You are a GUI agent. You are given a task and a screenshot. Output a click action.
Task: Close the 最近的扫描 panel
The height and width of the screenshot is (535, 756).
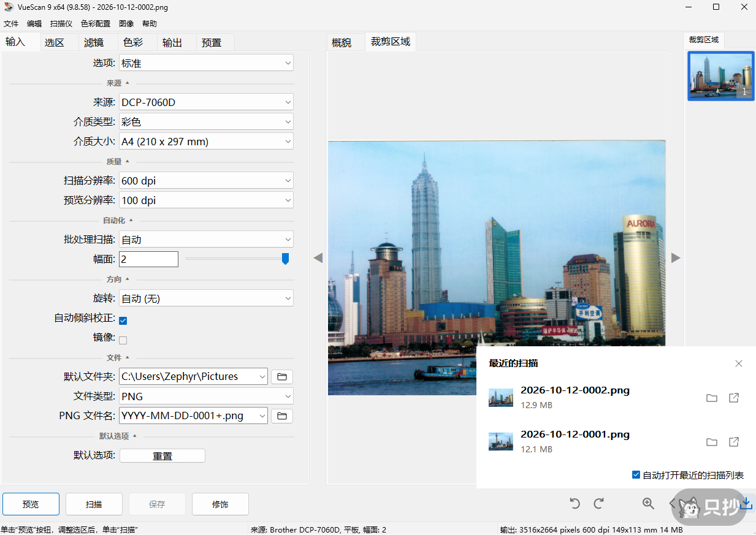tap(739, 363)
